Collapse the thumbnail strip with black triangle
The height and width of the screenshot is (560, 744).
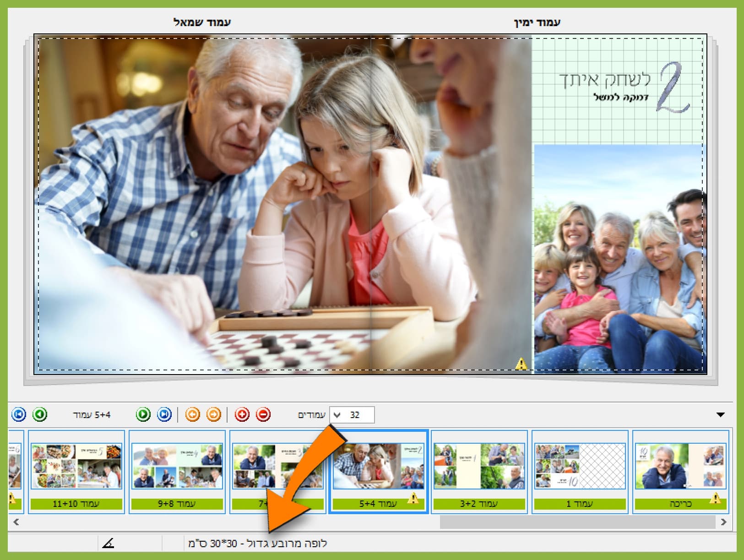721,415
